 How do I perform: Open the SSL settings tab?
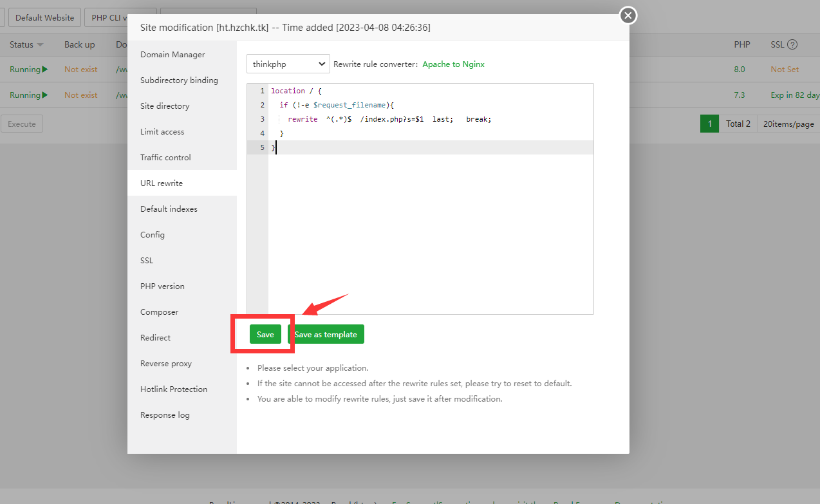click(147, 261)
